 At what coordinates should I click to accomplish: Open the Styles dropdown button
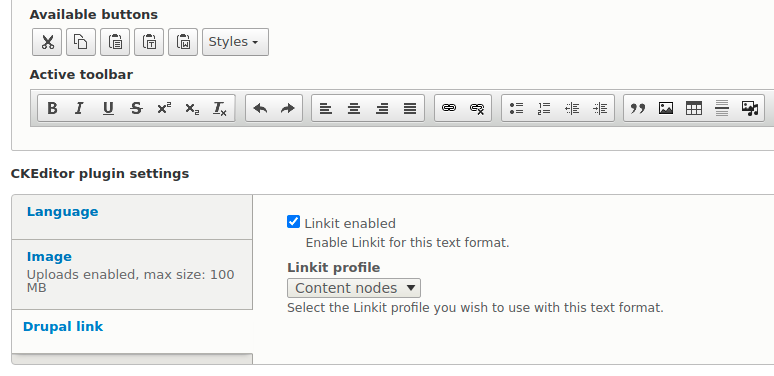click(x=235, y=42)
